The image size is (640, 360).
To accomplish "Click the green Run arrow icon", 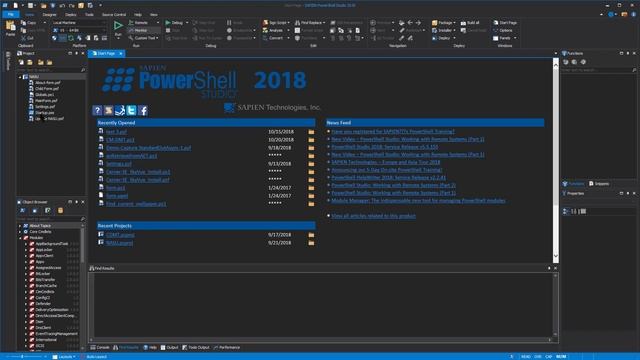I will 118,26.
